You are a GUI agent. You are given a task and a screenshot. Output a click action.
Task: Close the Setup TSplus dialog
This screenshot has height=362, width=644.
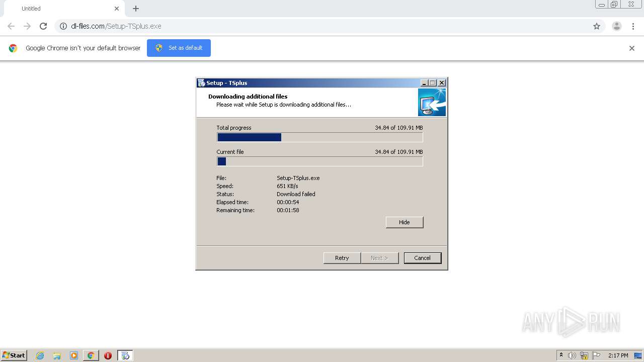click(442, 83)
